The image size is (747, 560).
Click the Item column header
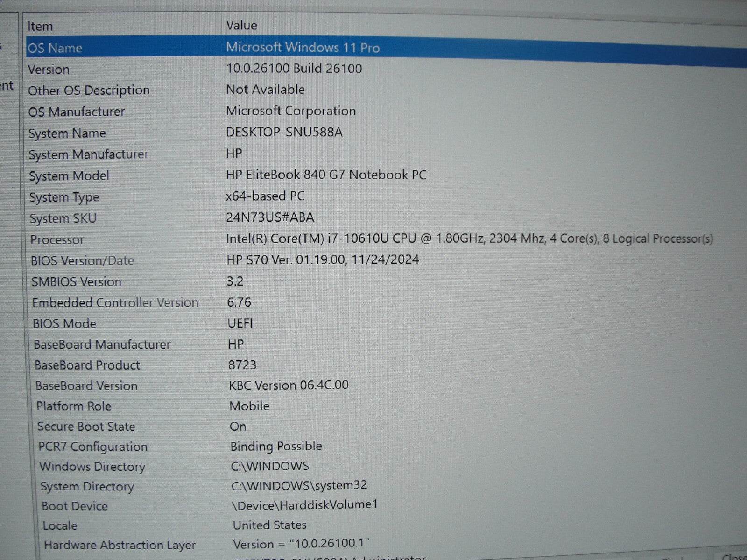click(x=40, y=26)
